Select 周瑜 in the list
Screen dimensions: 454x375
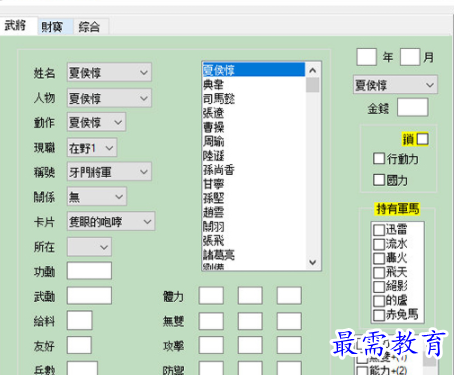pos(254,142)
